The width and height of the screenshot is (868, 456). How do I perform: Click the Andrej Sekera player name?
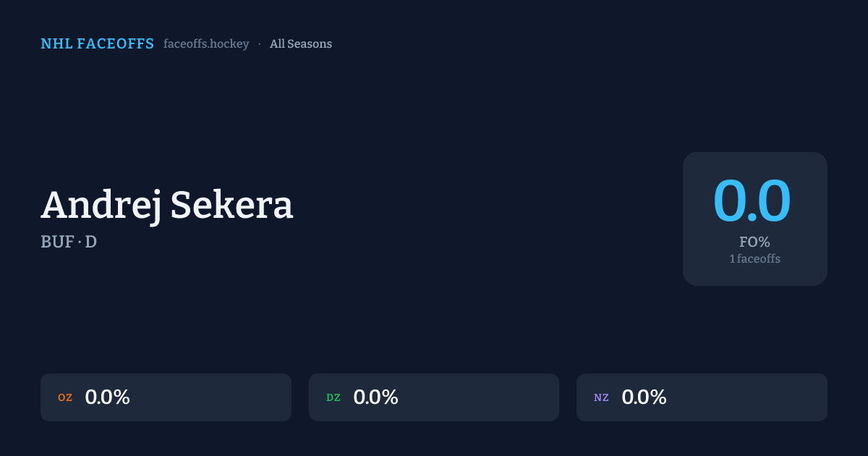167,205
